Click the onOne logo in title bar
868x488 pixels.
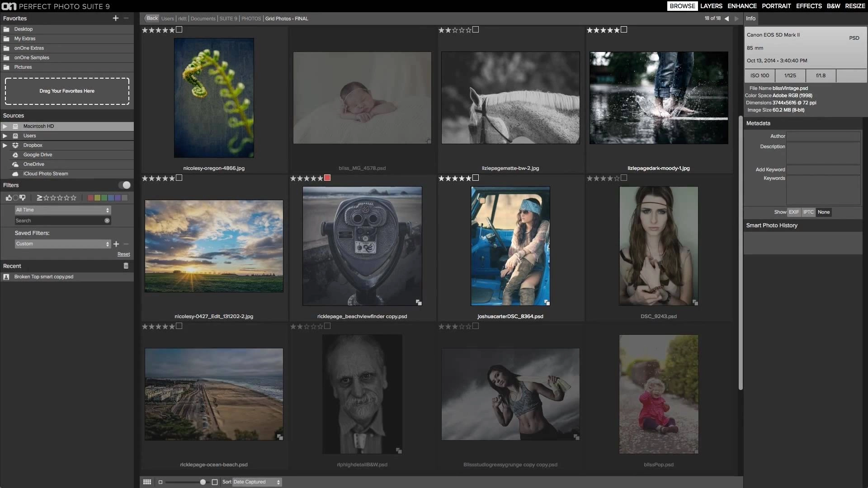point(9,6)
